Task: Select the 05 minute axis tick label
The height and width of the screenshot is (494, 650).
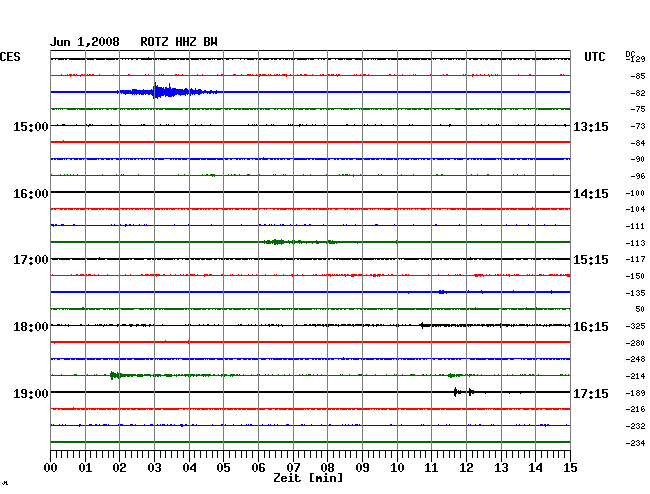Action: click(223, 467)
